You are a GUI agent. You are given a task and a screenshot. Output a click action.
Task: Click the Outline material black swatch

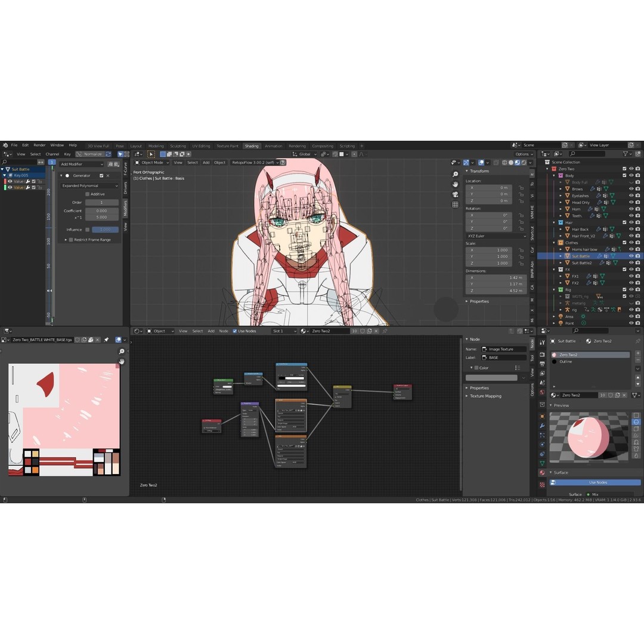[x=555, y=361]
